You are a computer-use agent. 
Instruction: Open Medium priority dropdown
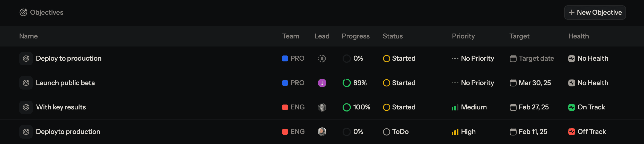(x=469, y=107)
